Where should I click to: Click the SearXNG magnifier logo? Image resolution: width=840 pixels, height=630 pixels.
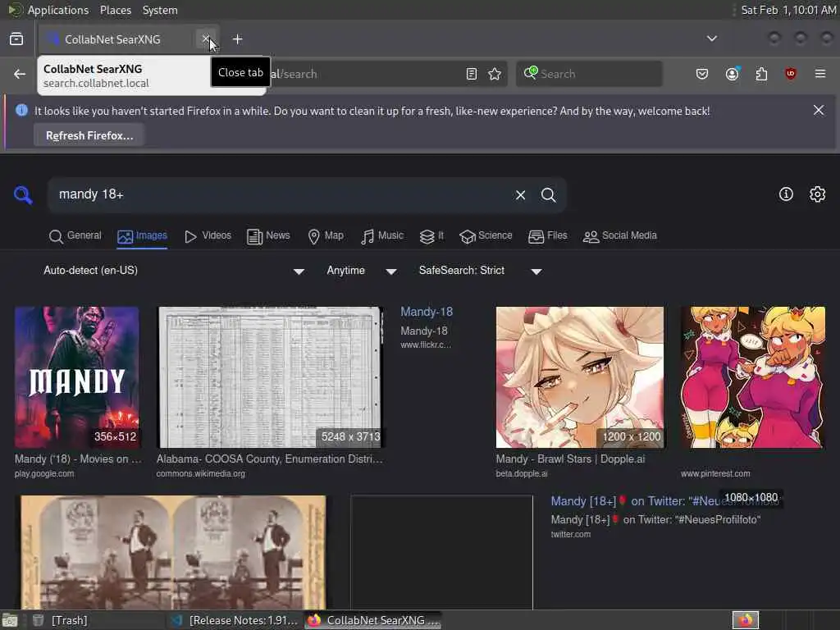coord(23,194)
